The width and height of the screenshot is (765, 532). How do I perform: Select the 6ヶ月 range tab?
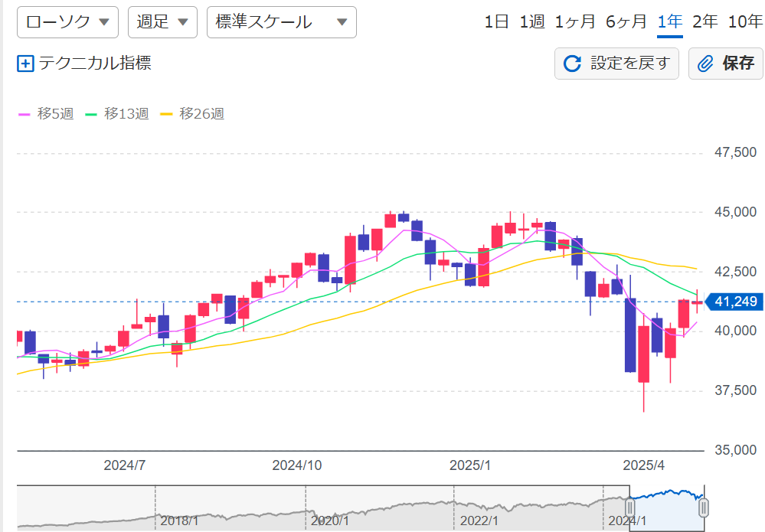626,22
